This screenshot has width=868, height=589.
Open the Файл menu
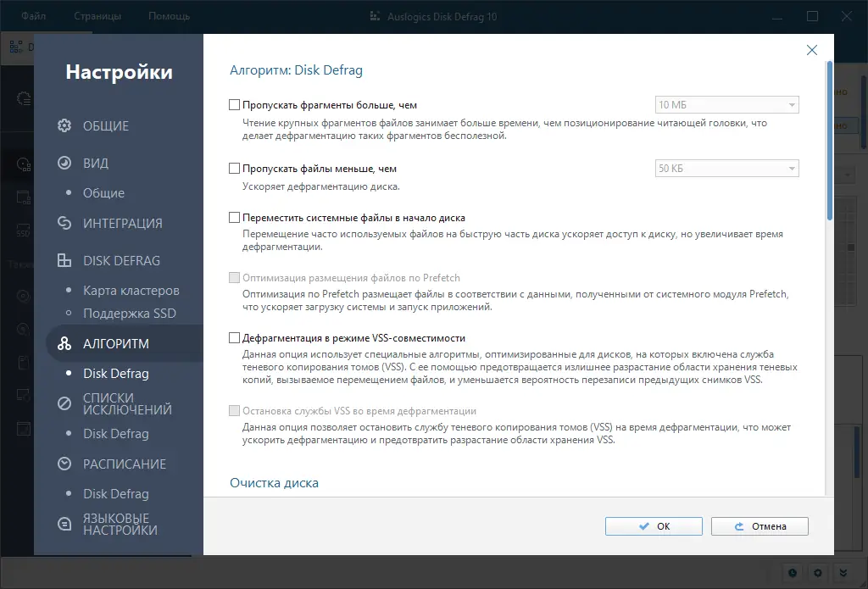coord(33,16)
